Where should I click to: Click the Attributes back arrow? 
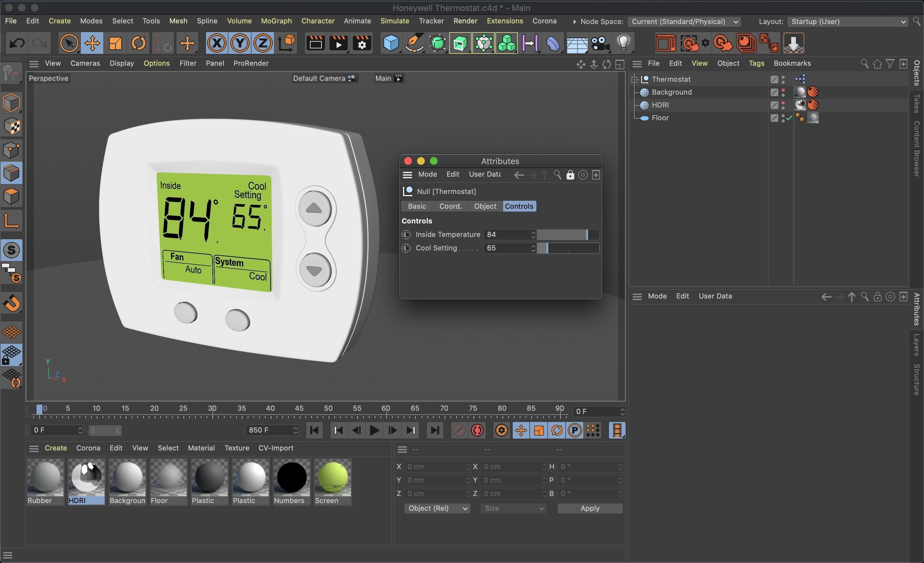[519, 175]
